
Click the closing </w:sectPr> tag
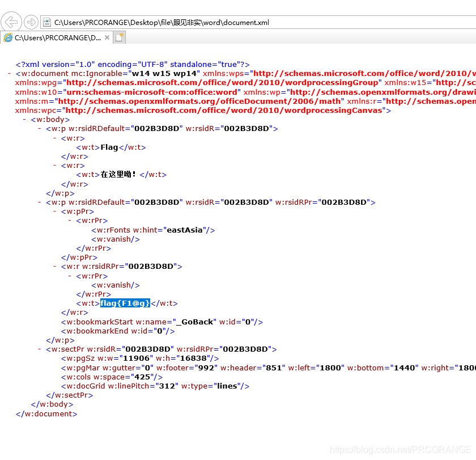(70, 395)
